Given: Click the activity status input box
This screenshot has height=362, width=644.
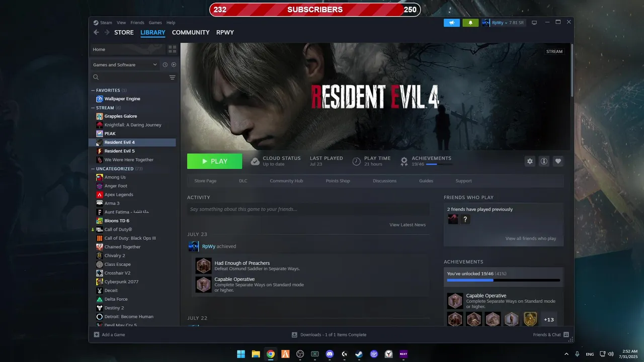Looking at the screenshot, I should click(308, 209).
